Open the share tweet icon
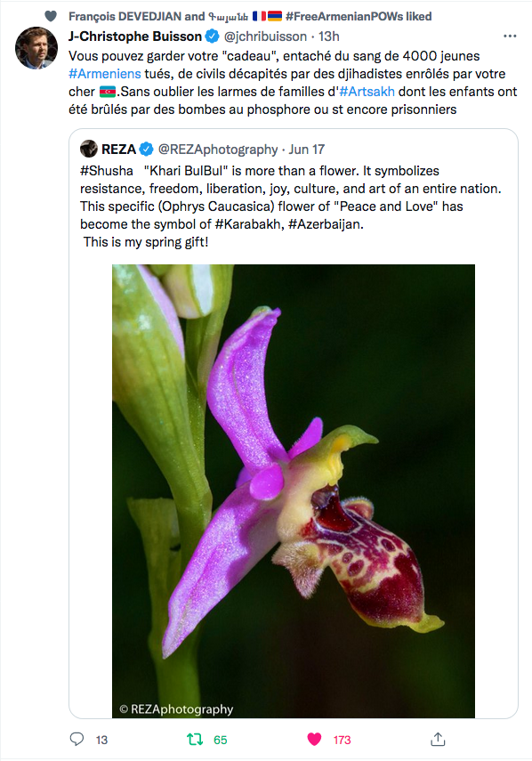This screenshot has height=761, width=532. coord(438,739)
